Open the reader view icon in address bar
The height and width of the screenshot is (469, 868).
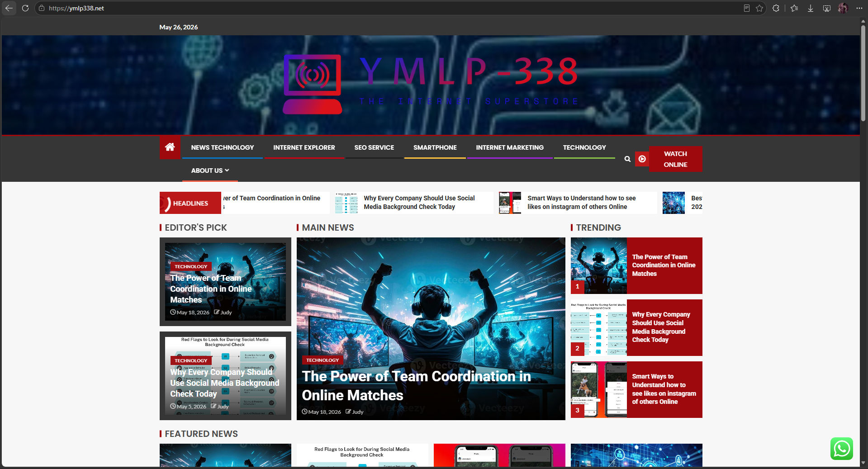pyautogui.click(x=746, y=8)
